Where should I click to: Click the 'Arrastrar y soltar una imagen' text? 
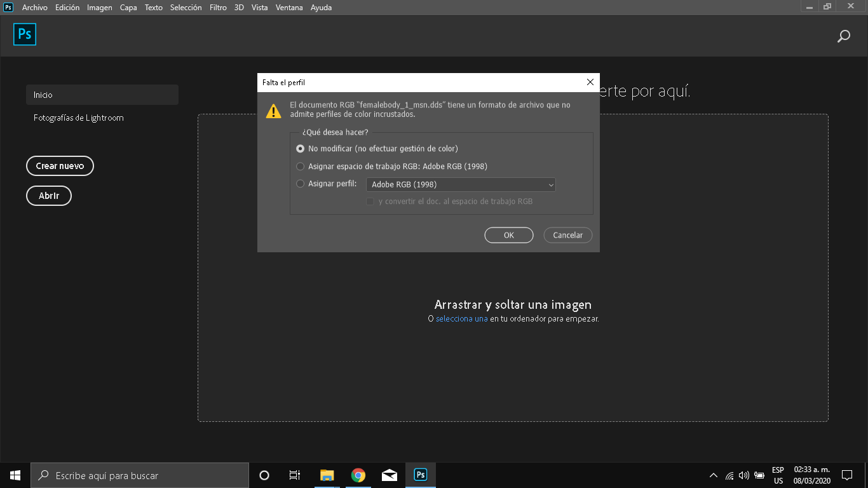513,305
